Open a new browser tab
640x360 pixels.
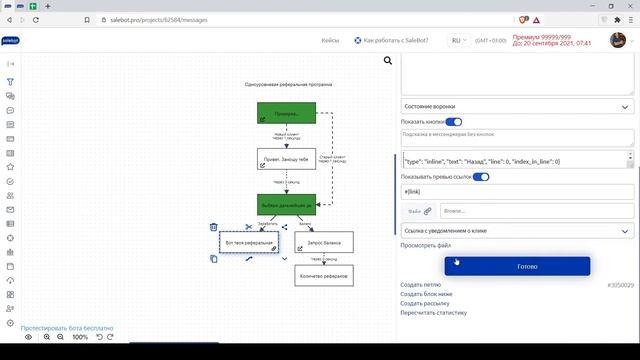(x=48, y=6)
